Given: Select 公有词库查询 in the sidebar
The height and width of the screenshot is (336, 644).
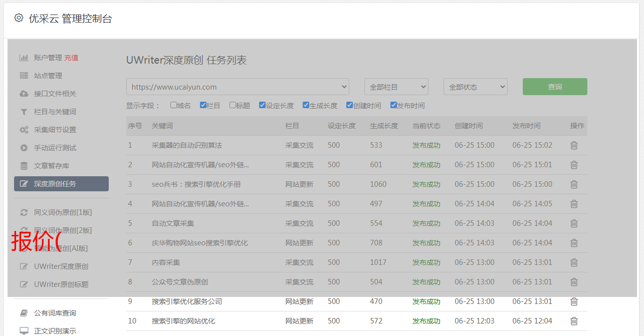Looking at the screenshot, I should (x=55, y=313).
